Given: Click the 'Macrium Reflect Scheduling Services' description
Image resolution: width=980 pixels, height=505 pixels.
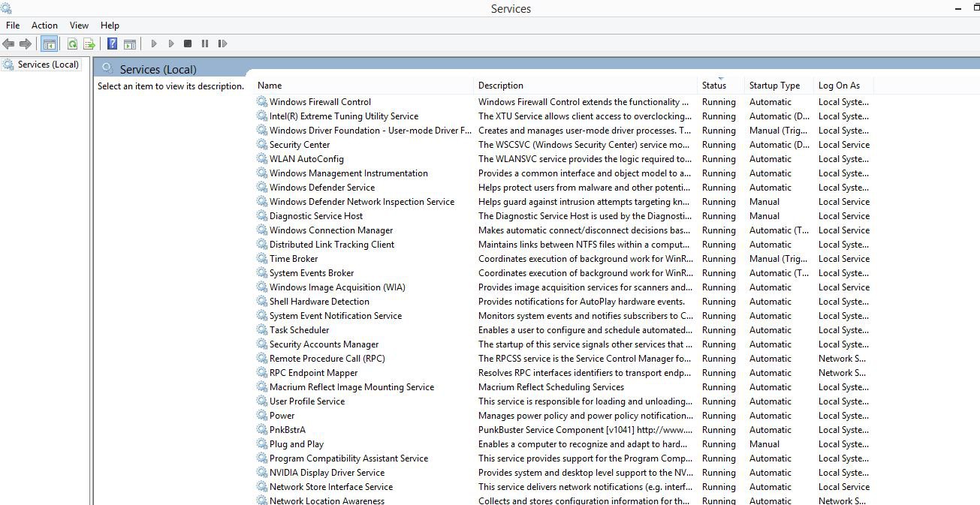Looking at the screenshot, I should 551,387.
